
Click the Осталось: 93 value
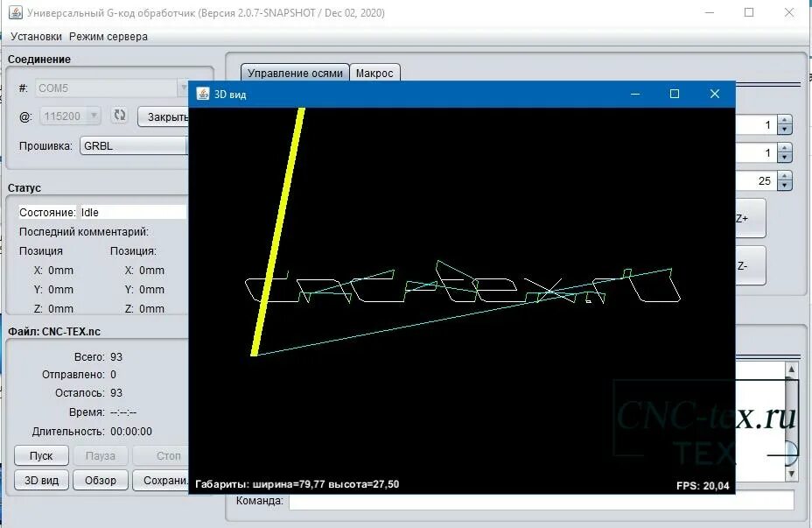coord(116,393)
